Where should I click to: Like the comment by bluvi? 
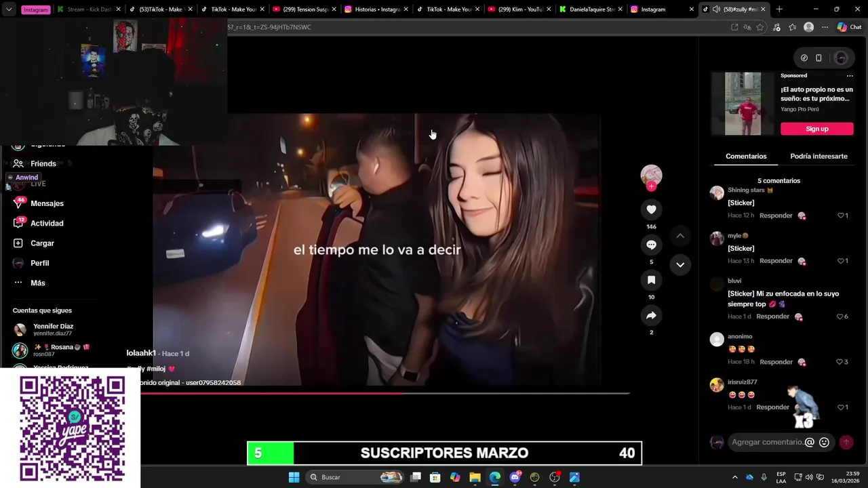(841, 317)
